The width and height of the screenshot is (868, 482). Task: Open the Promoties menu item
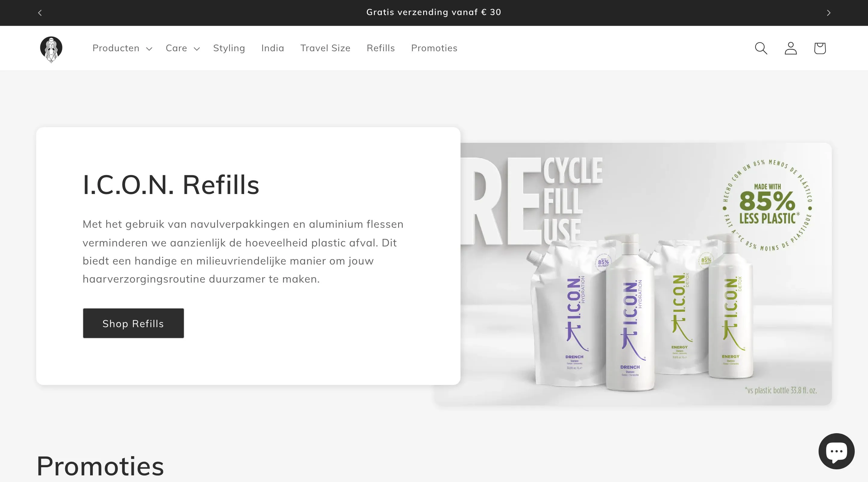point(434,48)
